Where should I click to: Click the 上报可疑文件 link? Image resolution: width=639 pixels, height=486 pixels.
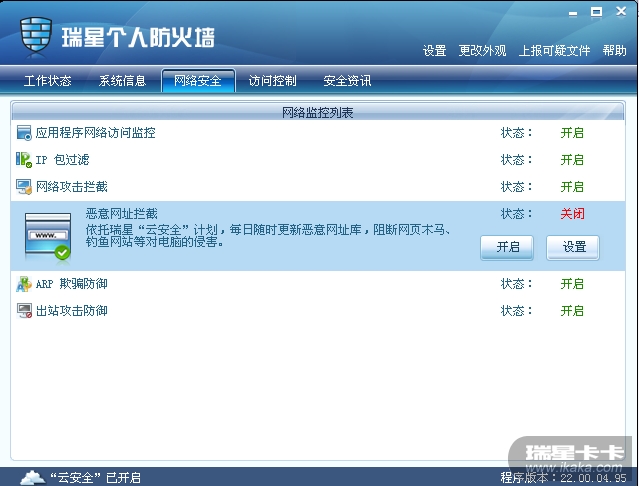pyautogui.click(x=554, y=51)
